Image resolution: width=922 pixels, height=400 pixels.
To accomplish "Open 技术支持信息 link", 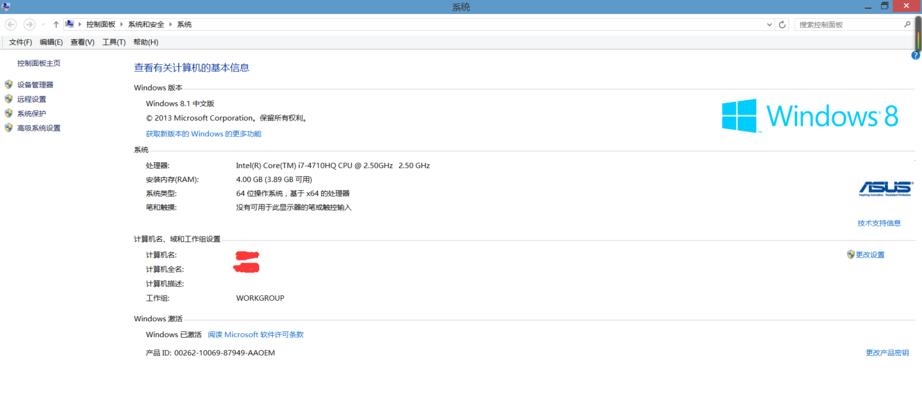I will [879, 223].
